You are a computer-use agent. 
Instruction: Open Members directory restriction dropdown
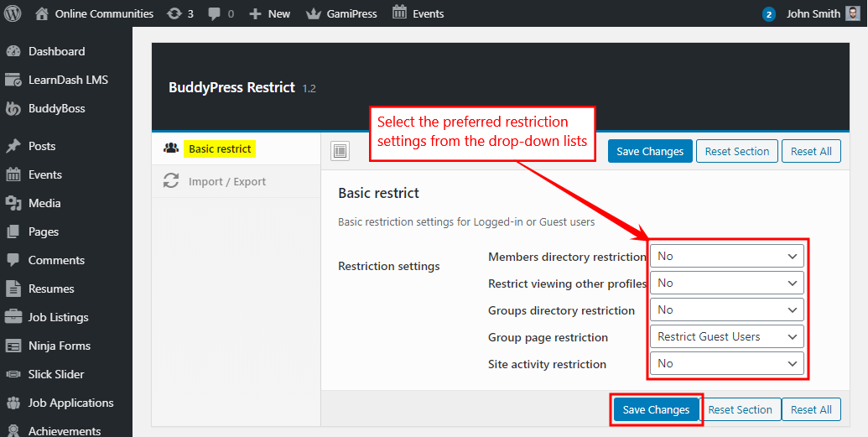(726, 256)
